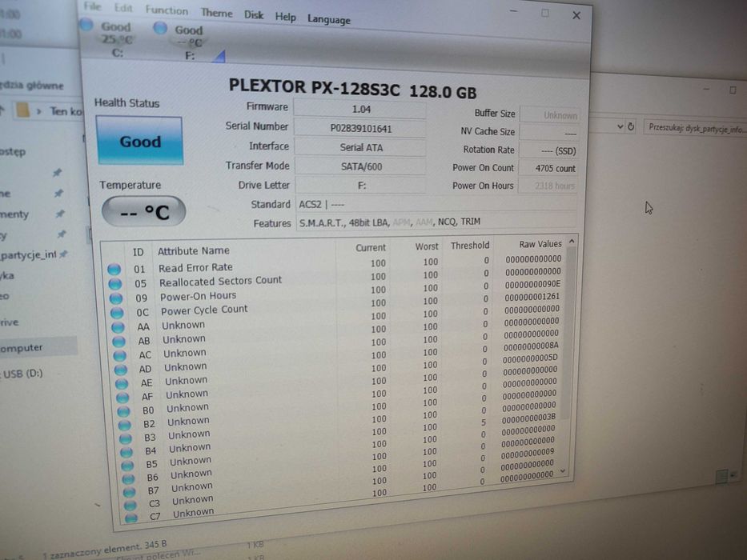Click the Drive Letter F: field

[x=360, y=186]
